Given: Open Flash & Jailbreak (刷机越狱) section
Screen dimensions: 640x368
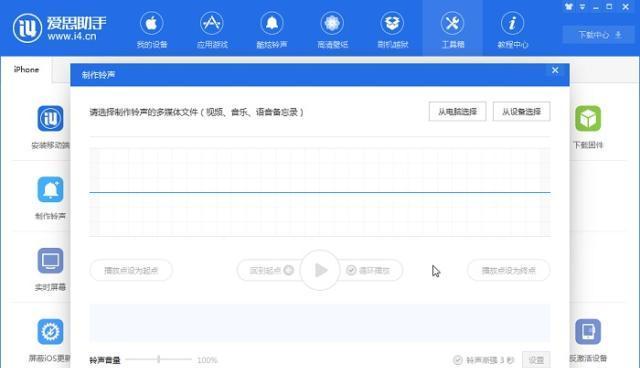Looking at the screenshot, I should click(x=392, y=30).
